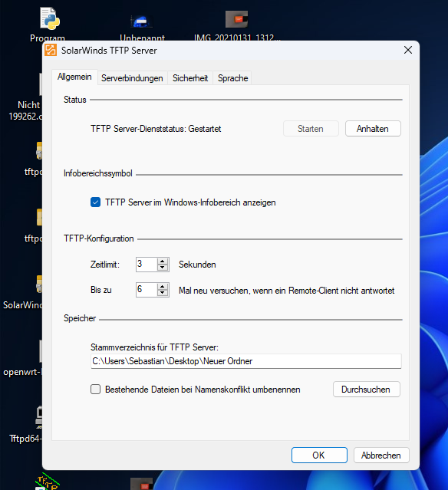Screen dimensions: 448x490
Task: Select the Unbenannt desktop icon
Action: [x=141, y=21]
